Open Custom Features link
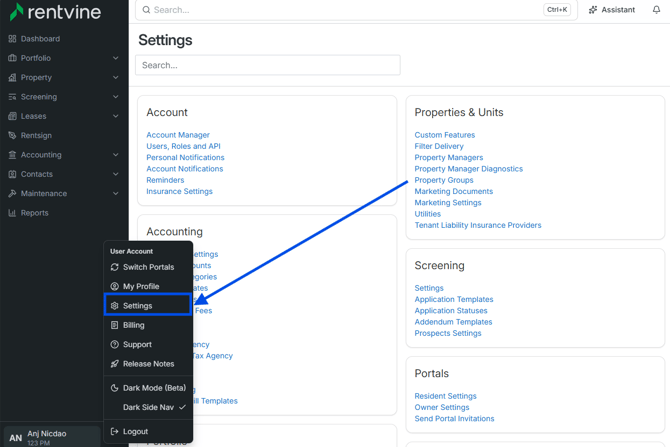The image size is (670, 447). (444, 135)
